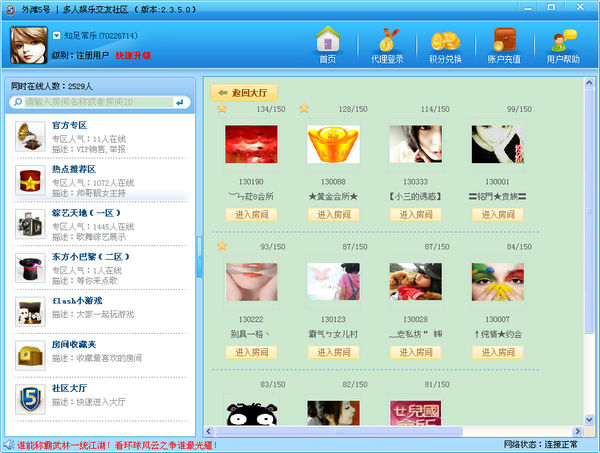Screen dimensions: 600x453
Task: Enter room 130088 with 进入房间 button
Action: click(334, 215)
